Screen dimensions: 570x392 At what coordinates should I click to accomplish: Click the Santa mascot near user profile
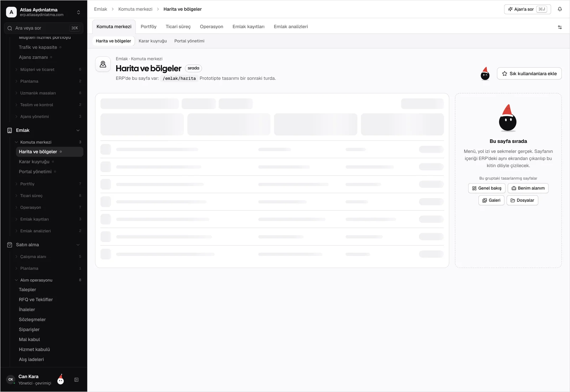pyautogui.click(x=61, y=380)
